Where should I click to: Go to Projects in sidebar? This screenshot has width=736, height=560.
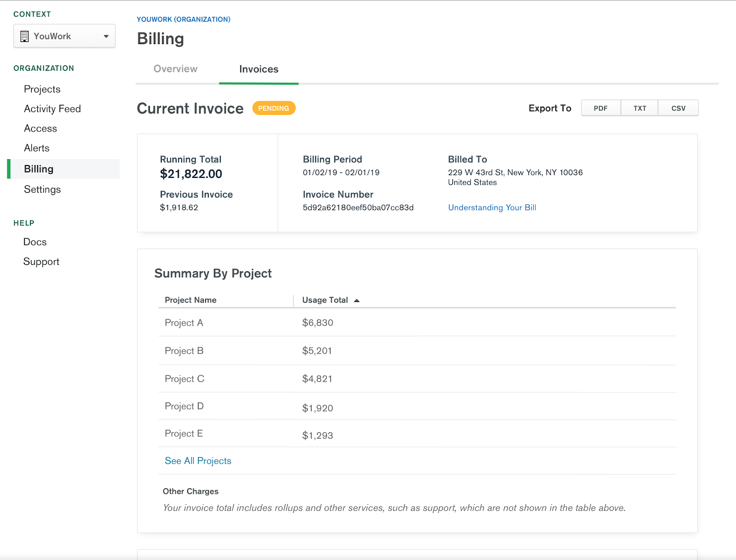[x=42, y=89]
